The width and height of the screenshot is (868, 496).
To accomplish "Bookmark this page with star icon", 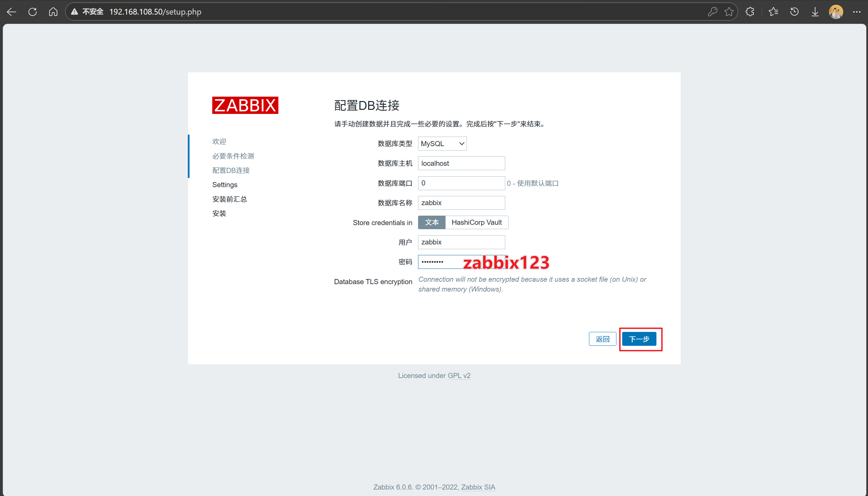I will 729,12.
